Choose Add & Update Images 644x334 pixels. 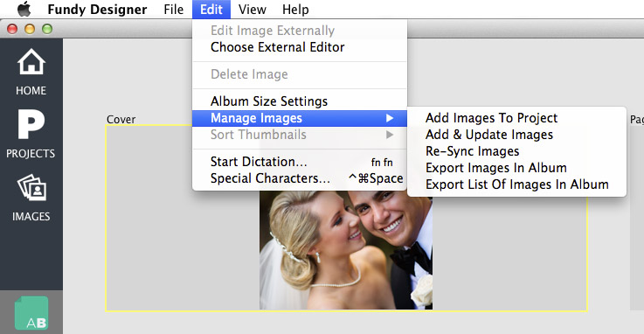click(x=516, y=135)
